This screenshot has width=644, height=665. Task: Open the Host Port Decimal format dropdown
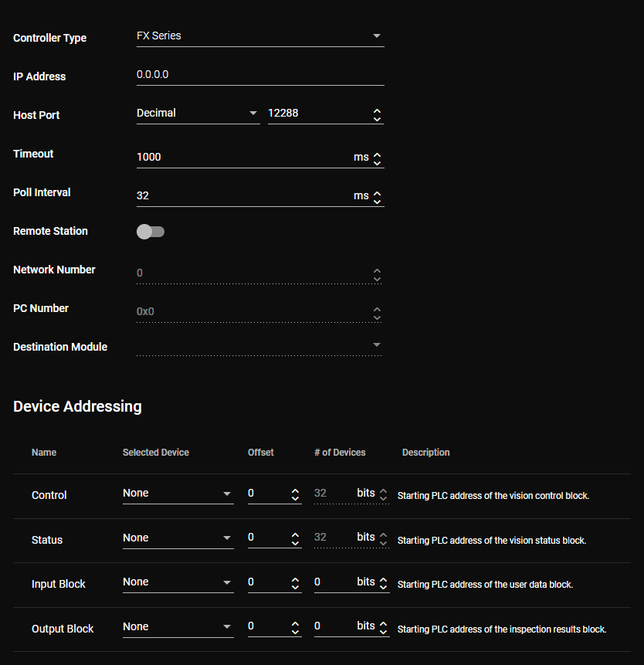(x=198, y=114)
